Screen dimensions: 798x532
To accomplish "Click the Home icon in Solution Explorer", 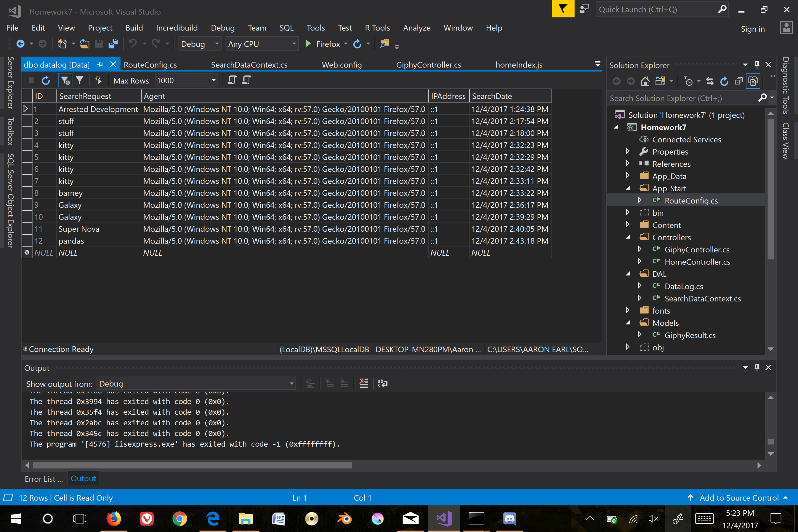I will (645, 81).
